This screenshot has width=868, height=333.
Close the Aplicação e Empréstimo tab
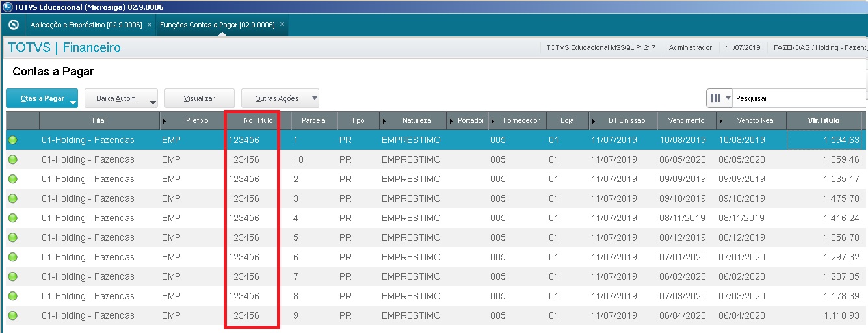[x=150, y=25]
